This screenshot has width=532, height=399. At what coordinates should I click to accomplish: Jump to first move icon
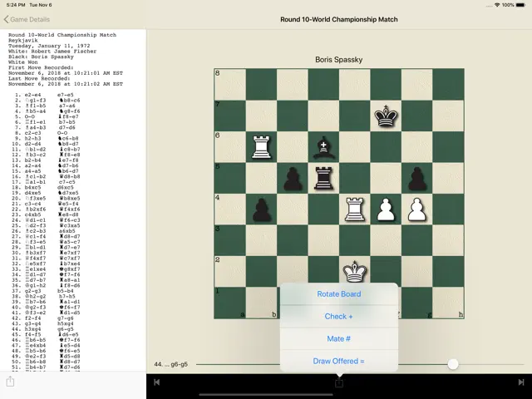(x=157, y=382)
